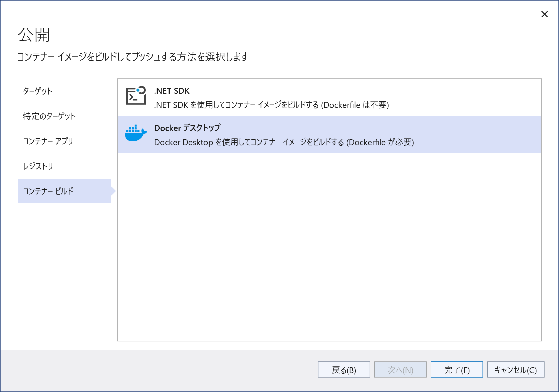The image size is (559, 392).
Task: Click the 戻る(B) back button
Action: coord(344,370)
